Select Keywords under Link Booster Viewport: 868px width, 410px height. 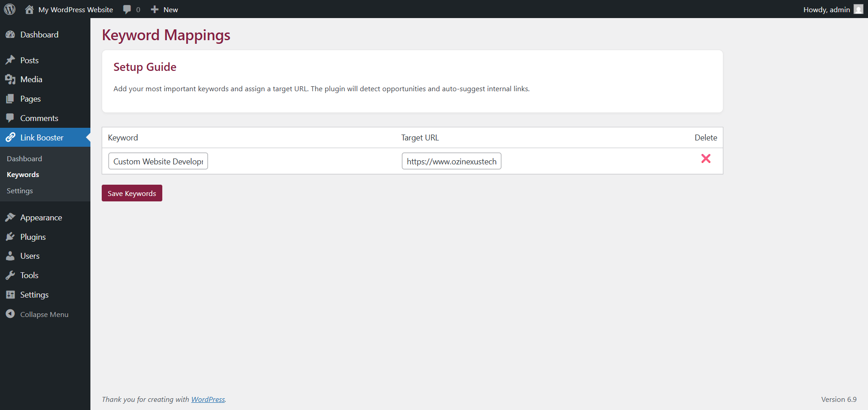point(23,174)
